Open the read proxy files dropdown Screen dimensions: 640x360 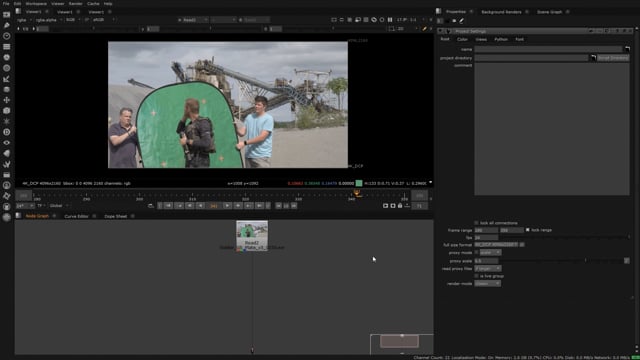point(488,269)
